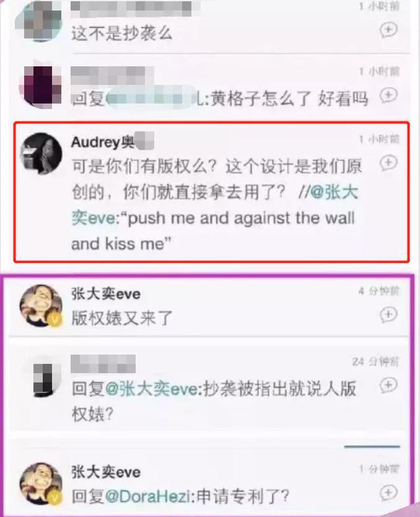This screenshot has width=420, height=517.
Task: Tap reply icon beside '申请专利了?' comment
Action: tap(388, 493)
